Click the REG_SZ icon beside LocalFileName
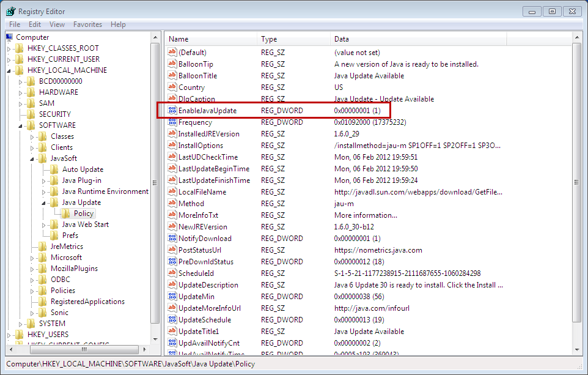This screenshot has width=588, height=375. pos(171,191)
